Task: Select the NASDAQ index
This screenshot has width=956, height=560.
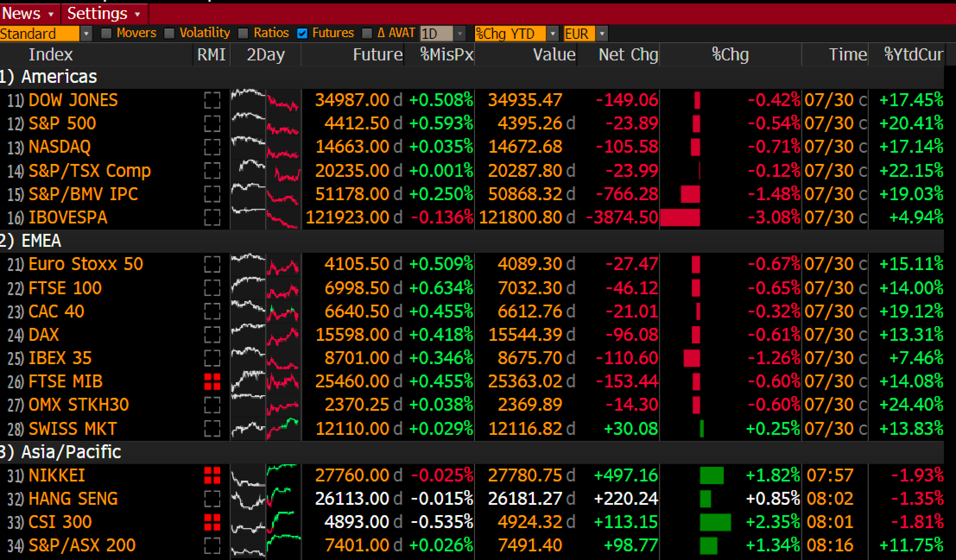Action: (x=60, y=147)
